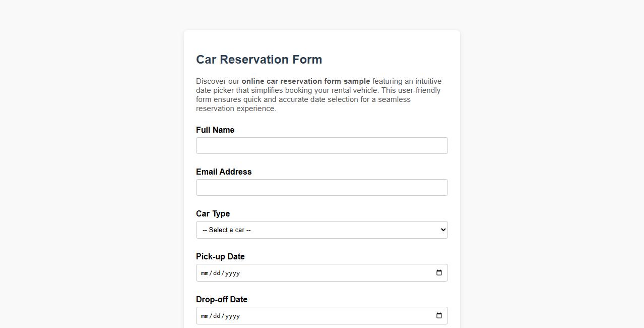Select the year segment of Pick-up Date

(232, 272)
